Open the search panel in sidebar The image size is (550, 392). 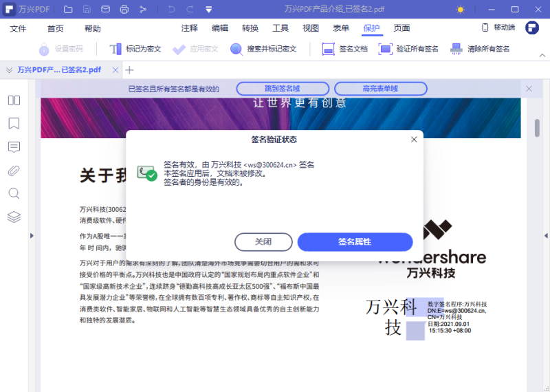click(x=14, y=193)
